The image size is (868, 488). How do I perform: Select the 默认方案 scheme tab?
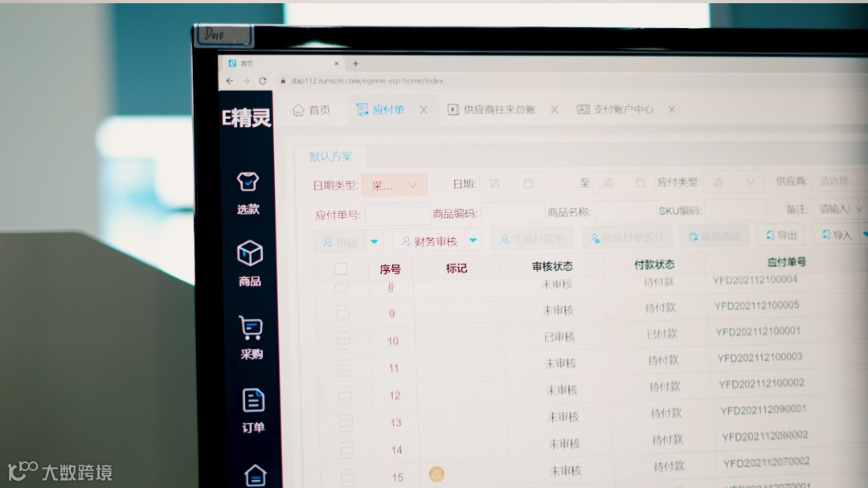(330, 156)
